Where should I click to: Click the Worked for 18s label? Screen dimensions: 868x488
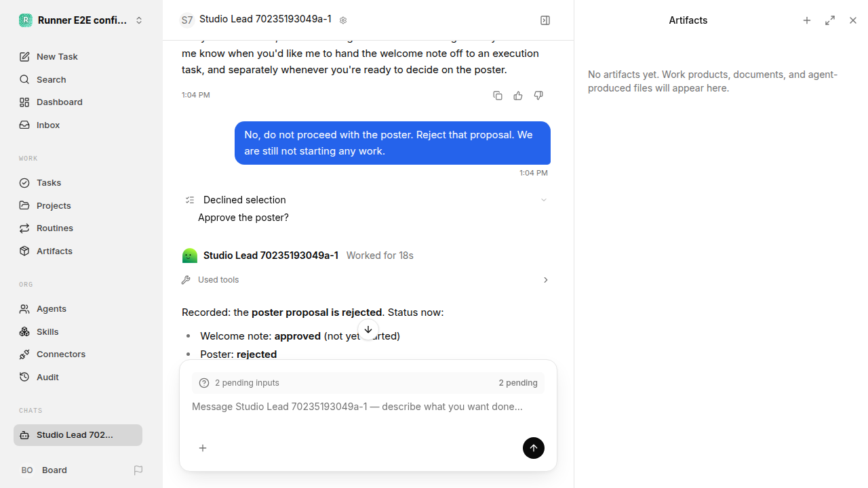tap(380, 256)
